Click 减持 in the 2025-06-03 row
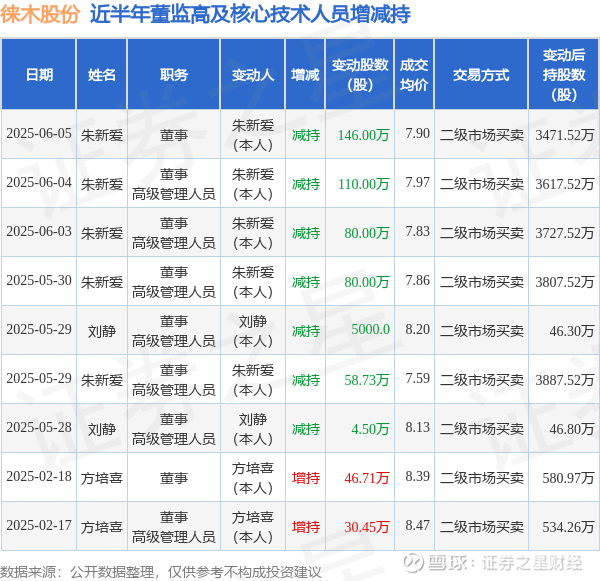The width and height of the screenshot is (600, 581). [306, 233]
